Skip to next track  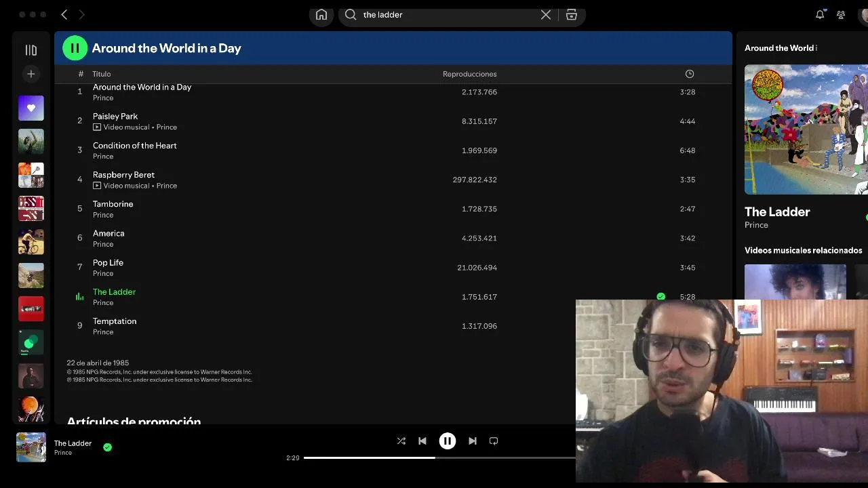tap(473, 441)
